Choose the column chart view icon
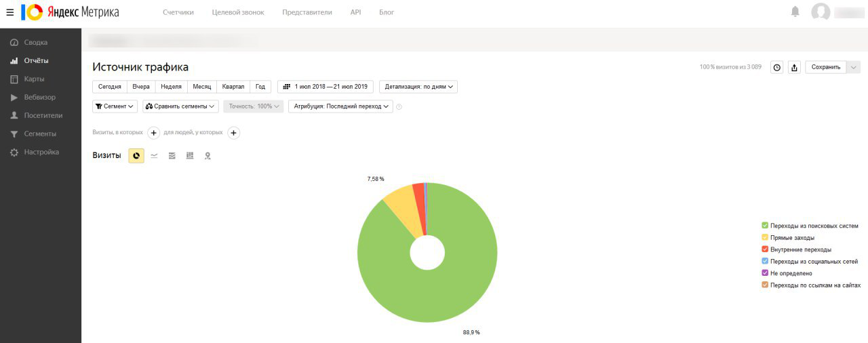Screen dimensions: 868x343 point(190,156)
